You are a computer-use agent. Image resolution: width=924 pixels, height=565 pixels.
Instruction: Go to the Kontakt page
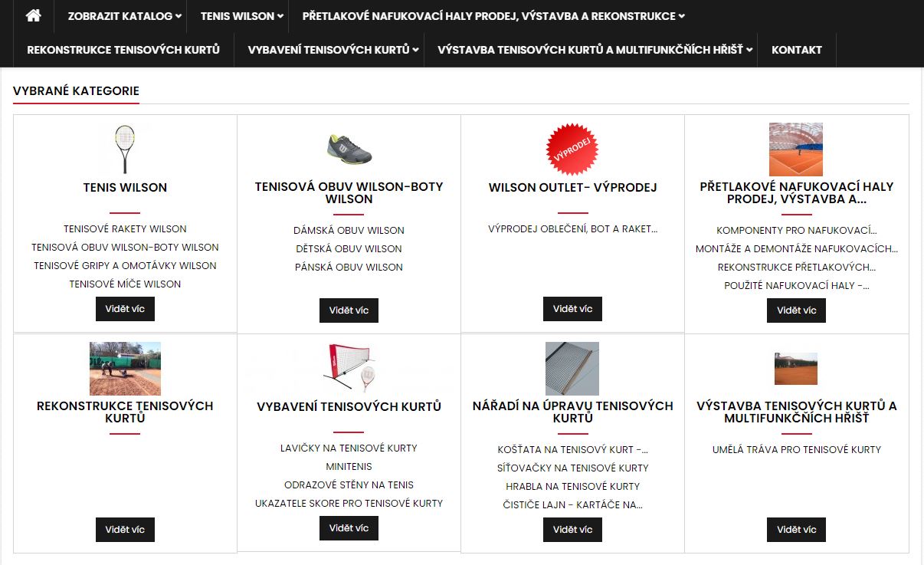click(x=796, y=50)
